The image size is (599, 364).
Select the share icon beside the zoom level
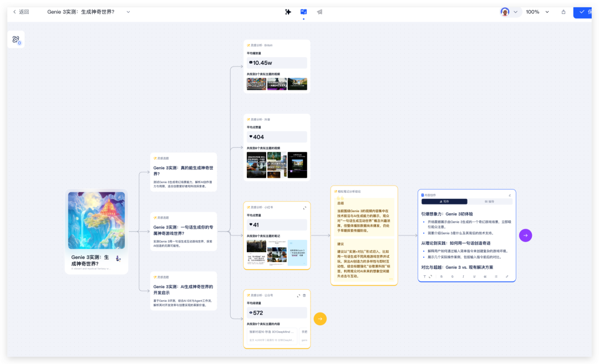click(x=564, y=12)
